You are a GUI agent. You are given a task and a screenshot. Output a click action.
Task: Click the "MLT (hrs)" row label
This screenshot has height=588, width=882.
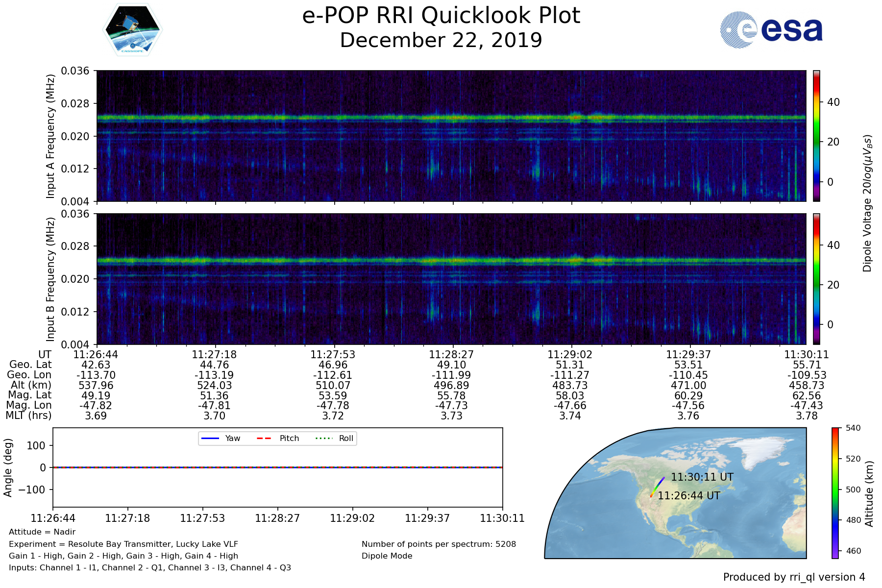(x=28, y=416)
